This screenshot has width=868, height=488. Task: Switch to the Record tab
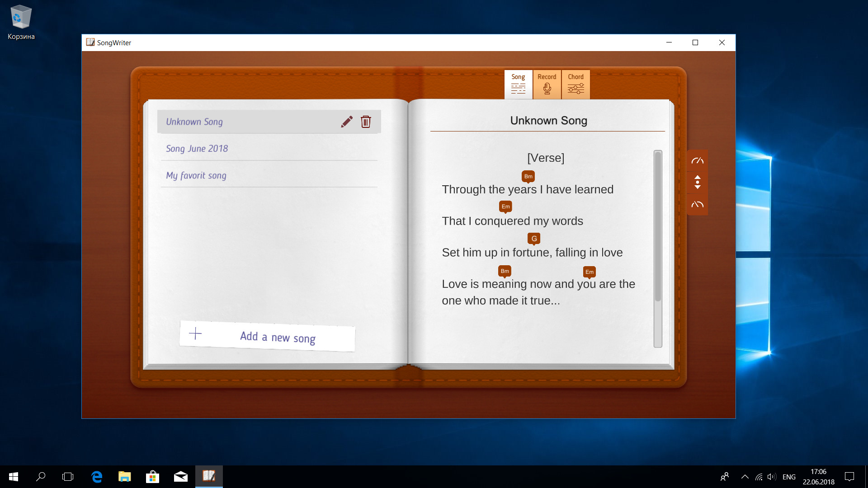[x=546, y=84]
